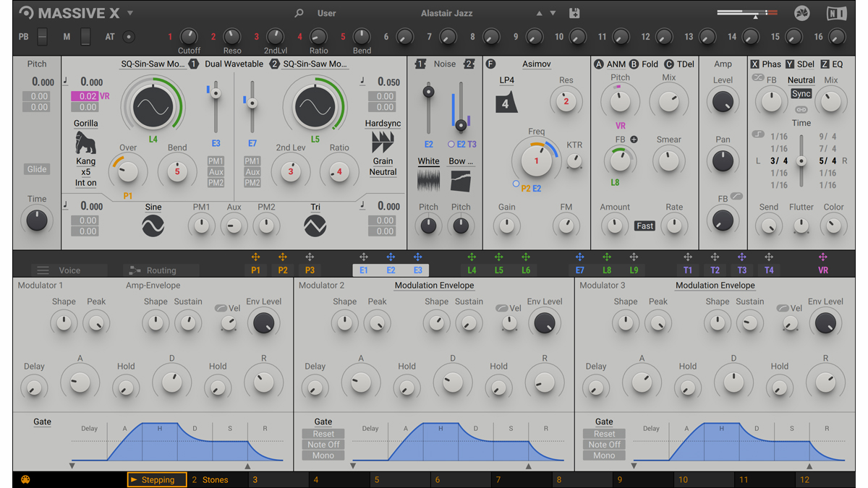The height and width of the screenshot is (488, 868).
Task: Open Modulator 1 Gate trigger menu
Action: point(42,421)
